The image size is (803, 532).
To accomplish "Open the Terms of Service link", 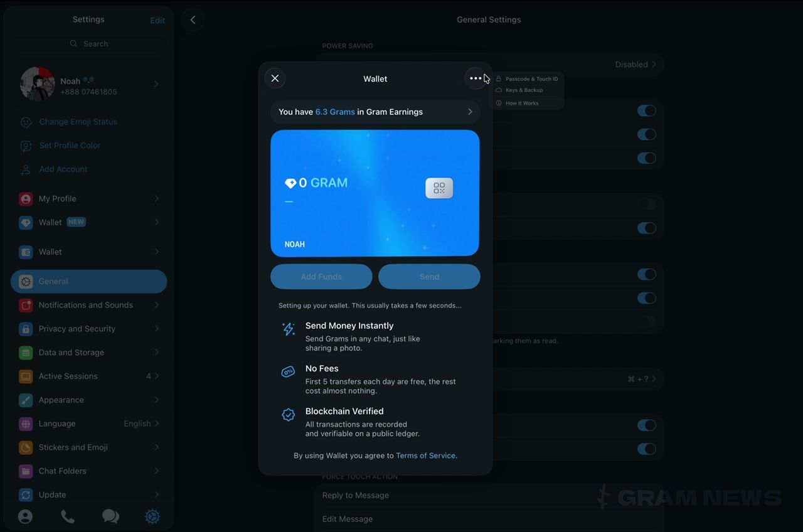I will [x=426, y=456].
